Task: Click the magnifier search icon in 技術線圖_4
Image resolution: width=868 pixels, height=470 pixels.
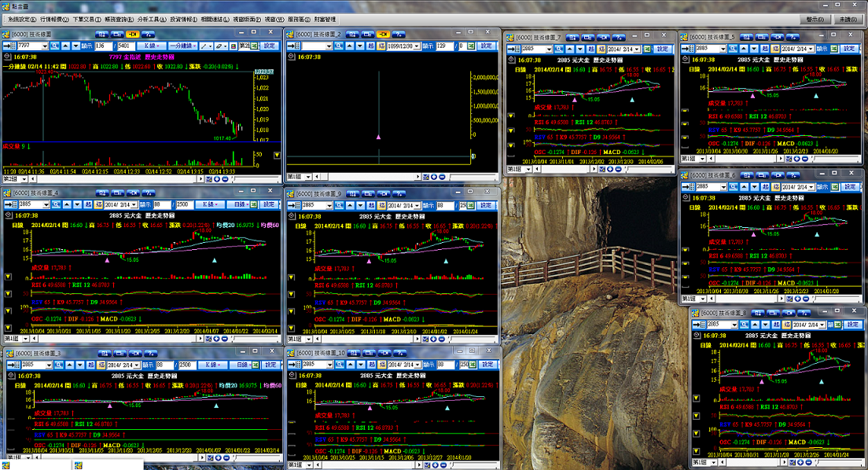Action: pyautogui.click(x=56, y=204)
